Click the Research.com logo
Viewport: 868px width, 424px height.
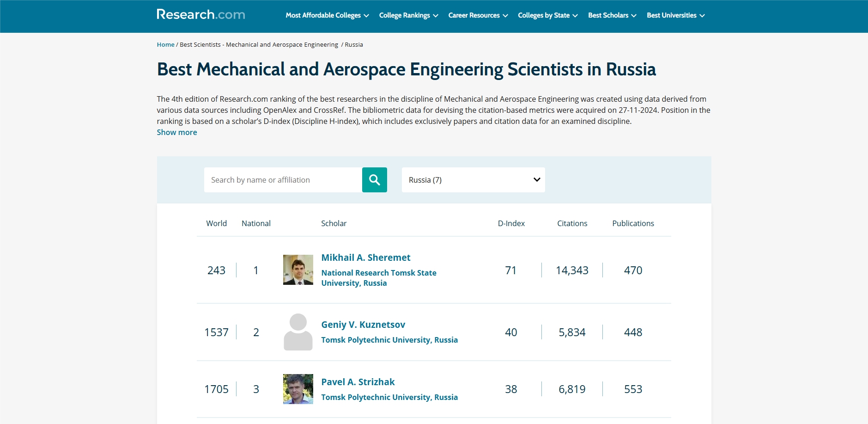click(x=201, y=15)
